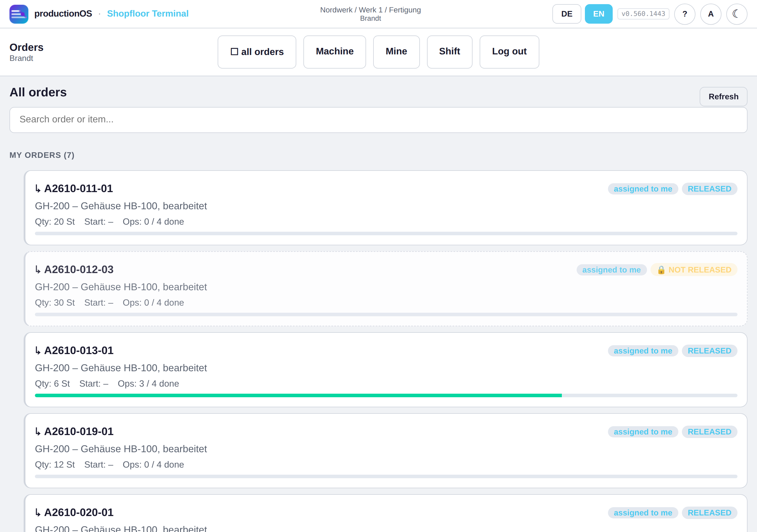Toggle dark mode moon icon
757x532 pixels.
(x=736, y=14)
